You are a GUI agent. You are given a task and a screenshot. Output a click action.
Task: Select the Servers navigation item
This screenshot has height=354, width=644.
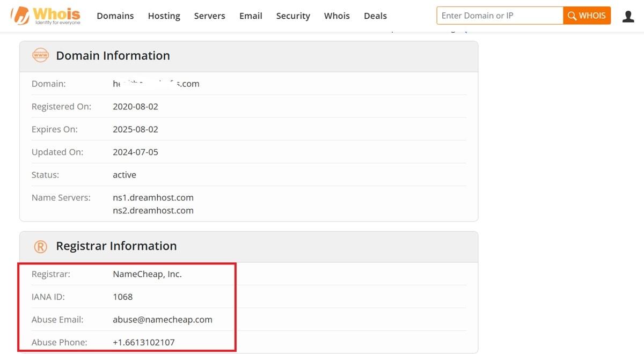[x=209, y=16]
